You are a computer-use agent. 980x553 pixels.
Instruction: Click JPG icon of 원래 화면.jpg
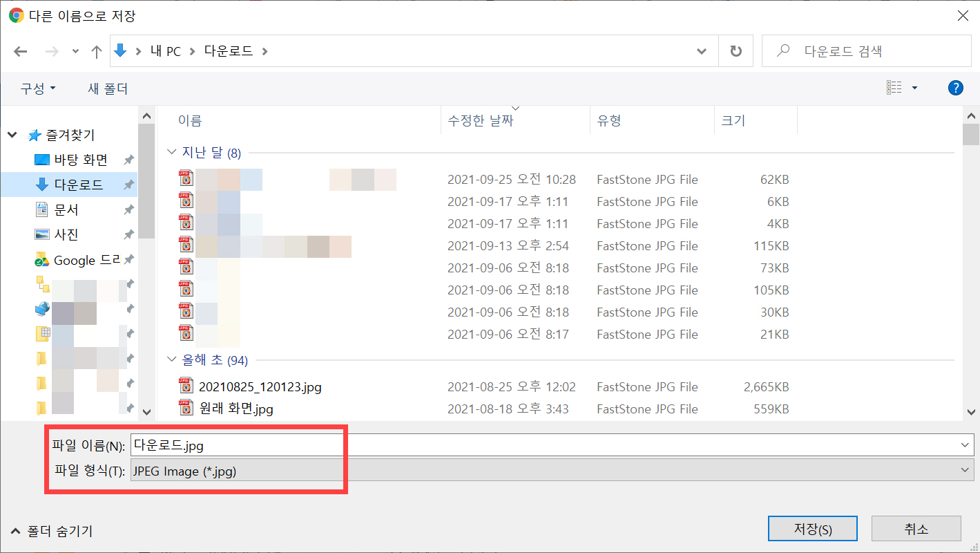186,409
